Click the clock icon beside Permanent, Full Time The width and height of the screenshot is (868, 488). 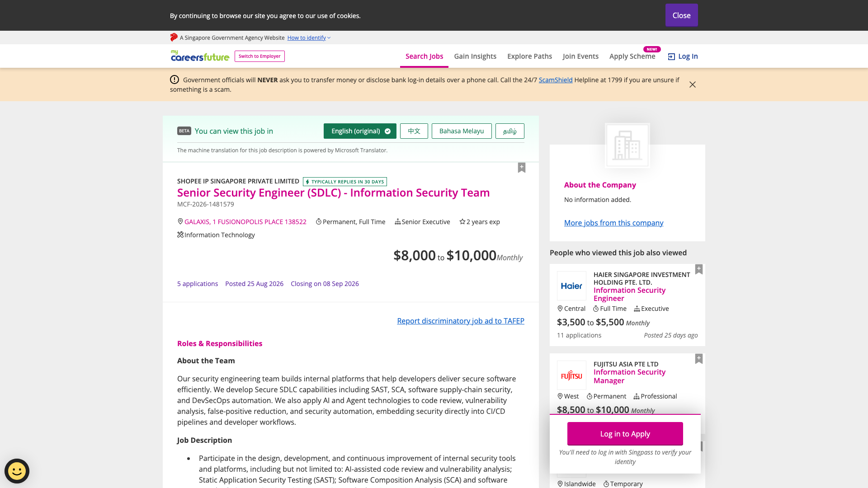pos(319,221)
